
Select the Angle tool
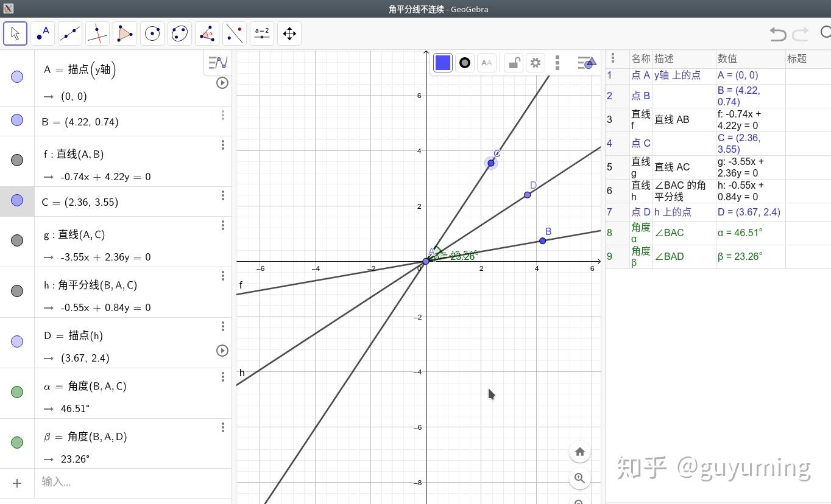[207, 33]
